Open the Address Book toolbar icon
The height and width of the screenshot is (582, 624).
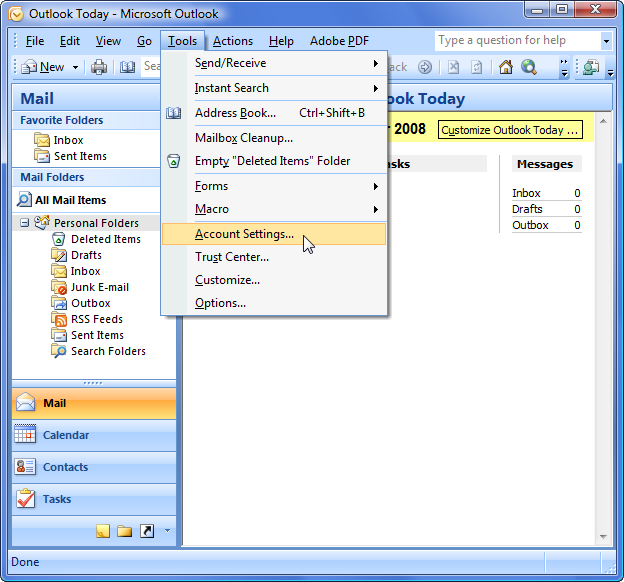point(127,67)
